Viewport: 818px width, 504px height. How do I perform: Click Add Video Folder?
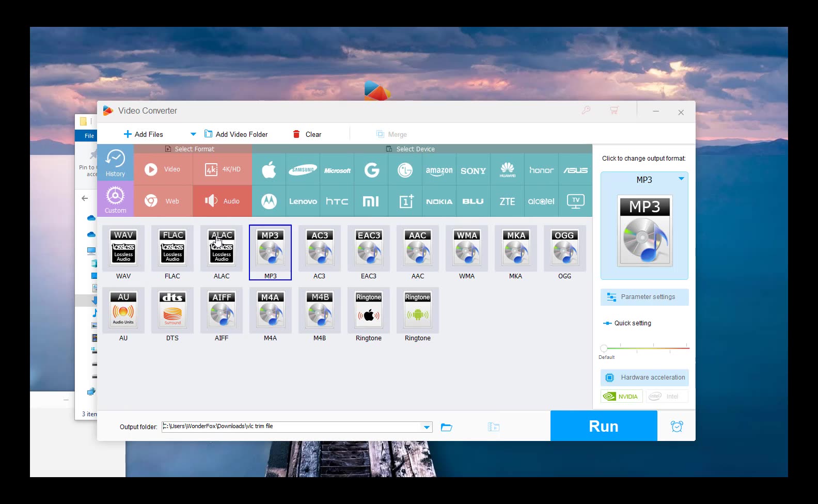tap(236, 134)
